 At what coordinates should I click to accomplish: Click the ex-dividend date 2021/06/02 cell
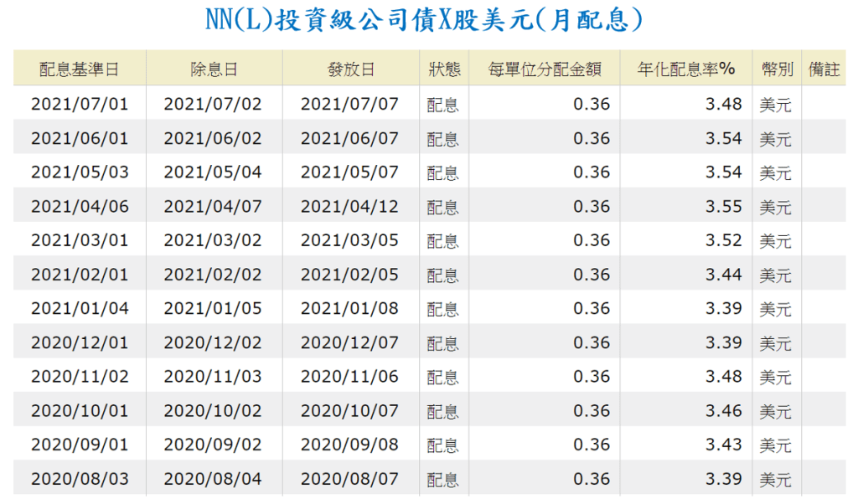[x=213, y=139]
